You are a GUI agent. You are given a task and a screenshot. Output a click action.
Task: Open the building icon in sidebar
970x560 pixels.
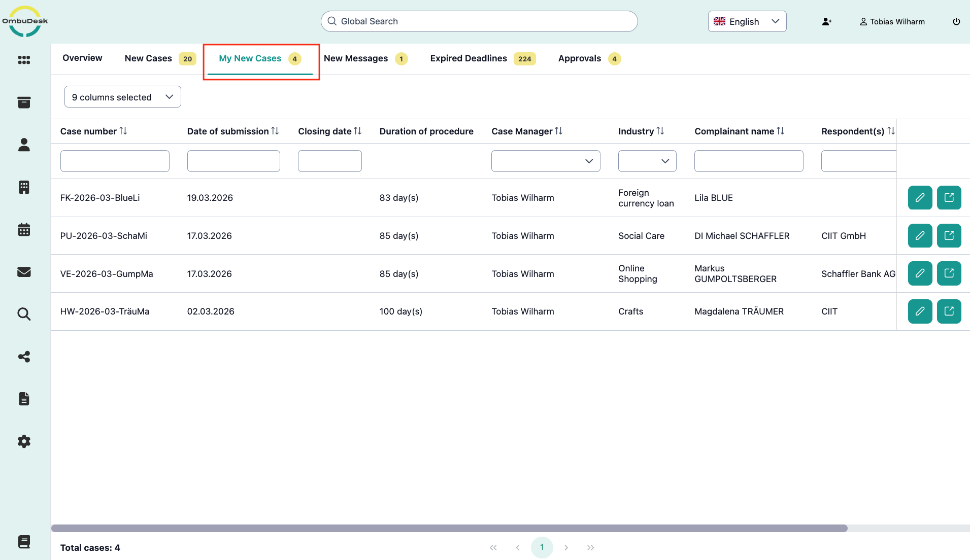point(24,187)
